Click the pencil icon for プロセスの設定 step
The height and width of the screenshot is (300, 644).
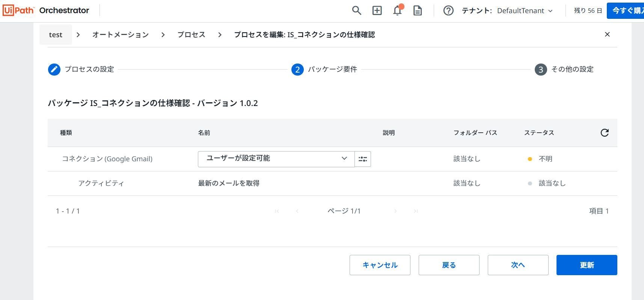54,69
